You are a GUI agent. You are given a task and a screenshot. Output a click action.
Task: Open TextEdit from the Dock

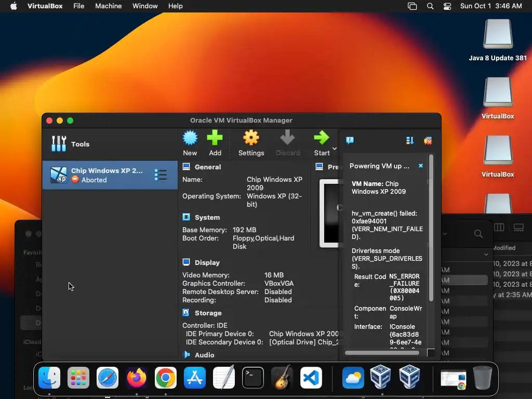223,378
